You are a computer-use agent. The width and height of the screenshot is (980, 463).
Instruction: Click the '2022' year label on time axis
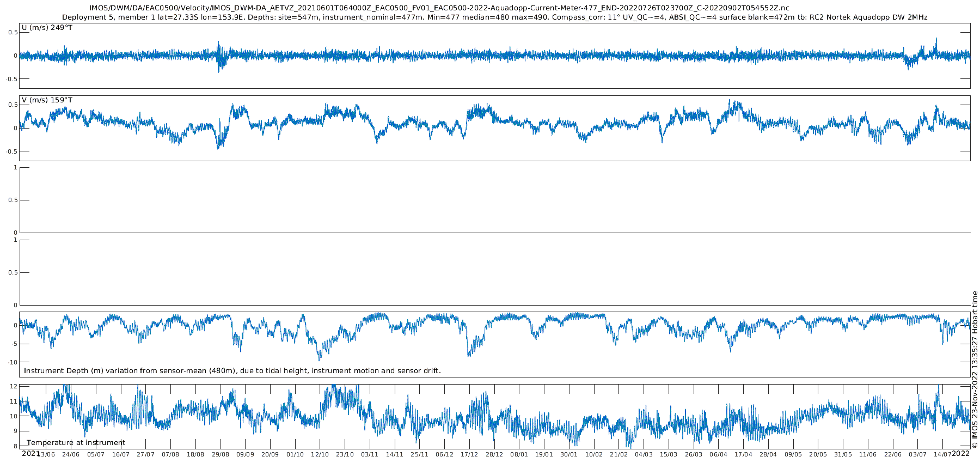[960, 453]
